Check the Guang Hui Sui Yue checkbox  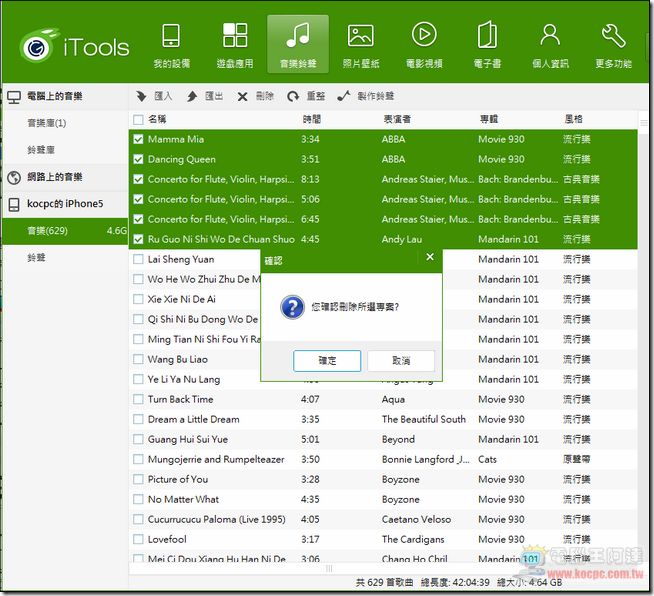tap(138, 440)
